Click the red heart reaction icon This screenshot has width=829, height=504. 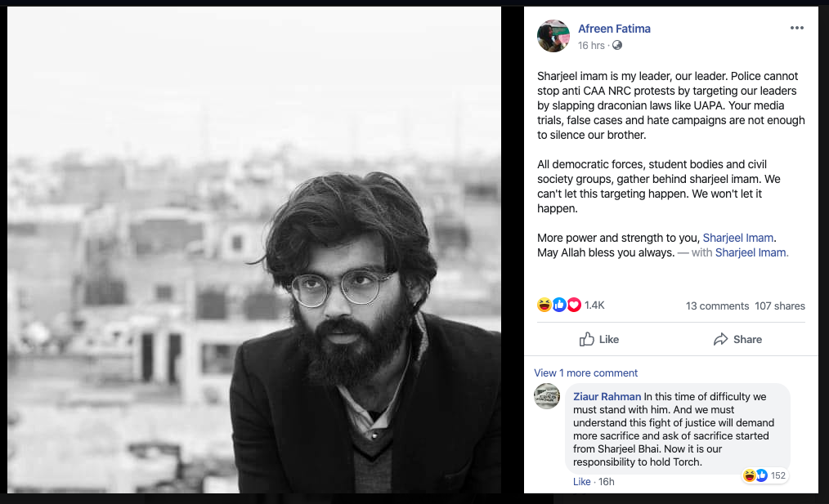574,305
